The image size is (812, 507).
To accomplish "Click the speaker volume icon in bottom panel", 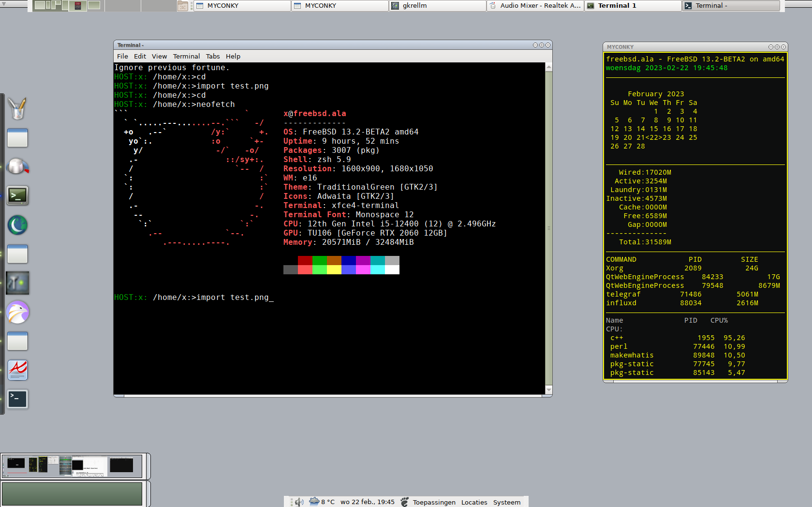I will click(x=299, y=502).
